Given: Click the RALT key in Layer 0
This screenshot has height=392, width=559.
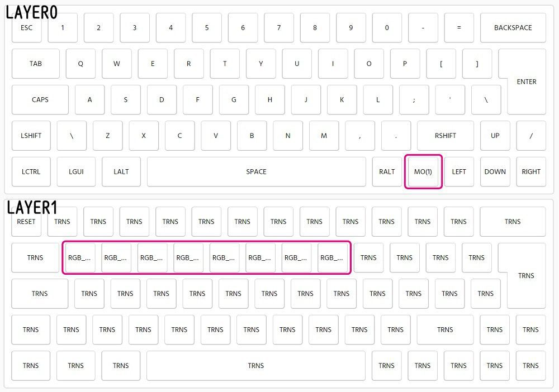Looking at the screenshot, I should [386, 172].
